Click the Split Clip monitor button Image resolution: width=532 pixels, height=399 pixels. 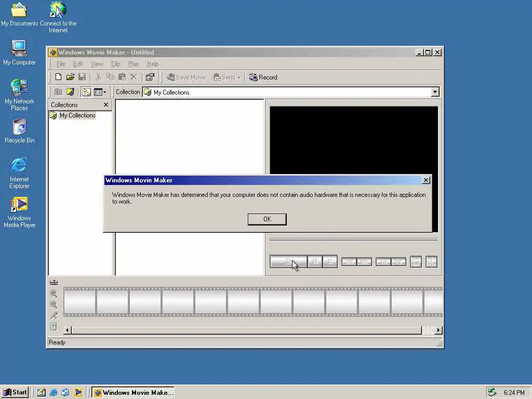432,262
